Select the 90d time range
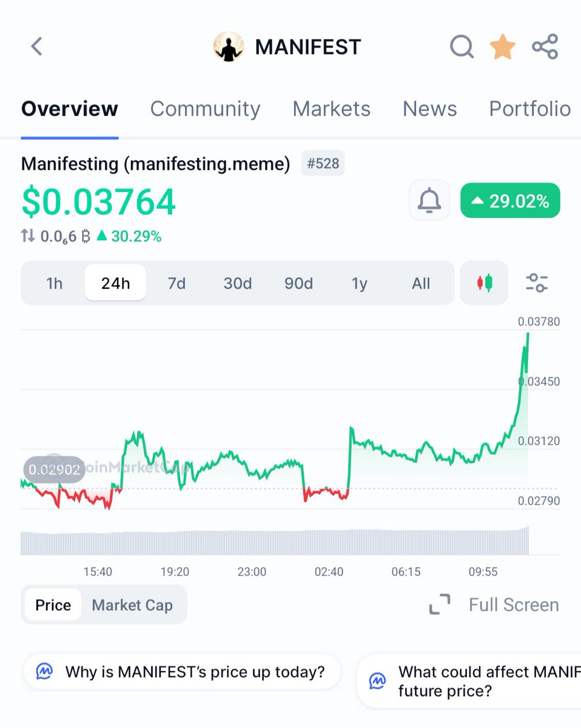This screenshot has width=581, height=728. click(299, 283)
